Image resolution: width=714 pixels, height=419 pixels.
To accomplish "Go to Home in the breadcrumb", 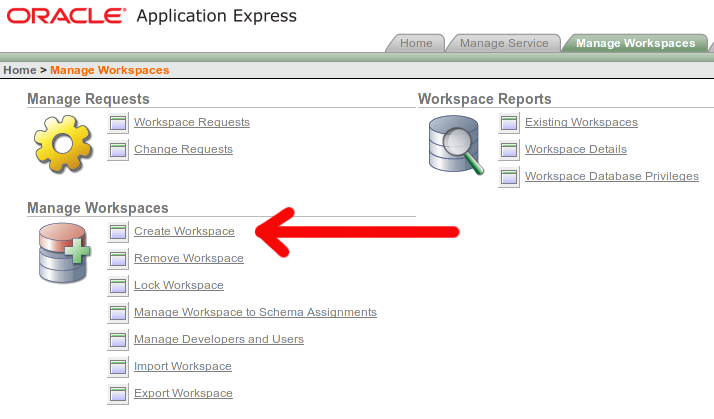I will (20, 70).
